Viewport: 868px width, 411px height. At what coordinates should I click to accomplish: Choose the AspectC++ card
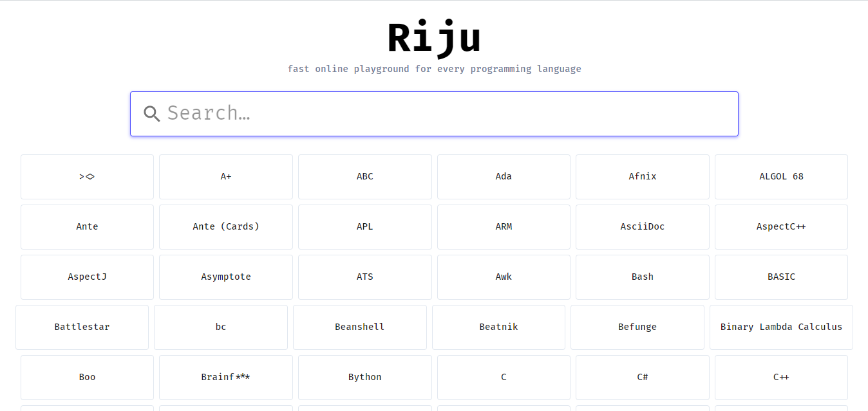tap(781, 227)
